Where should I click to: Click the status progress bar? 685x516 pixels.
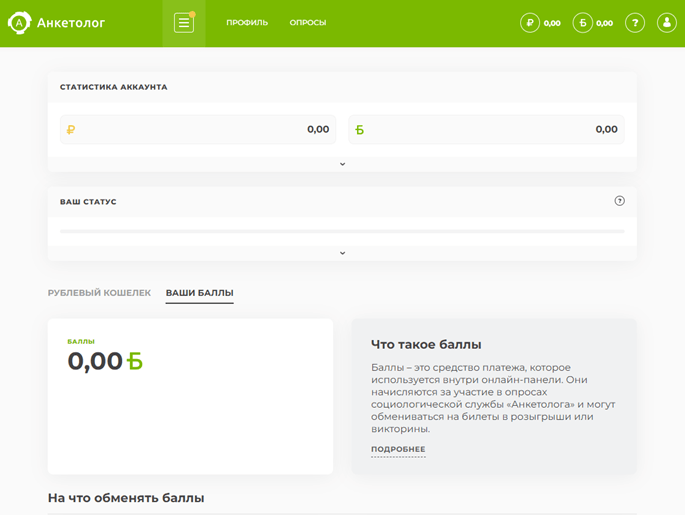tap(342, 231)
